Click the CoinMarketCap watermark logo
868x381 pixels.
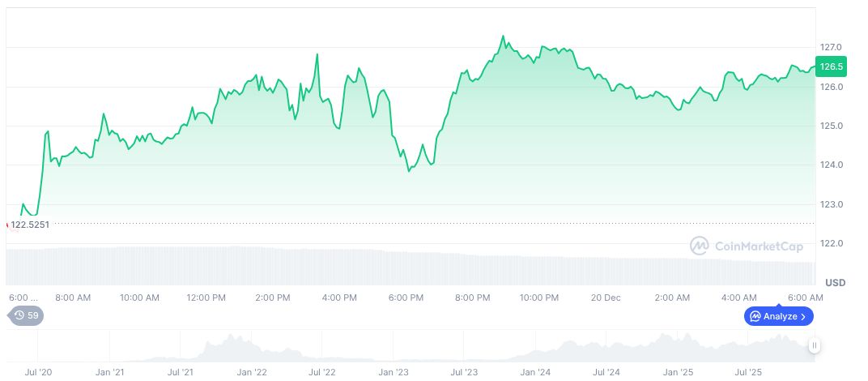coord(746,245)
